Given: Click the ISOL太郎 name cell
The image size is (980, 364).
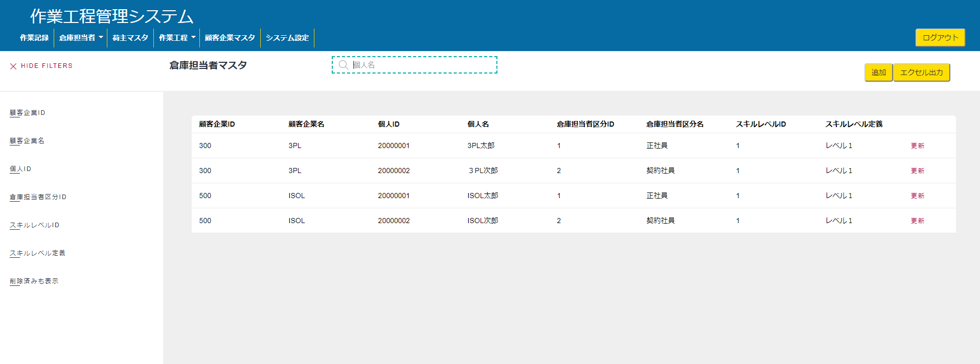Looking at the screenshot, I should coord(483,196).
